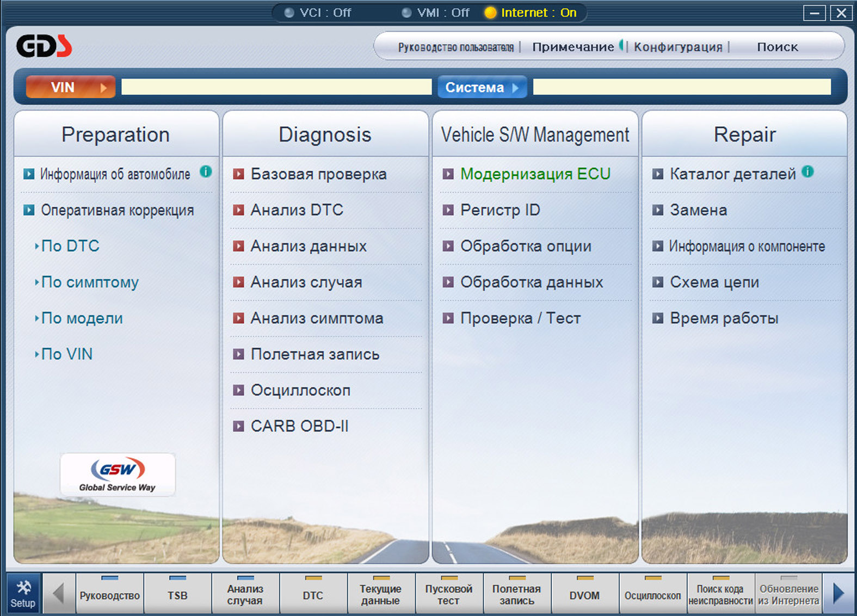
Task: Open the Setup tools icon
Action: pos(23,593)
